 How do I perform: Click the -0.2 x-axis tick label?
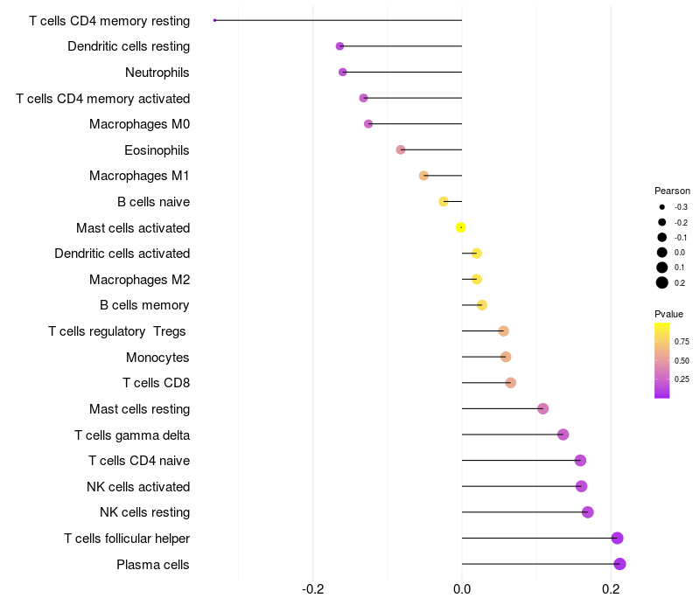point(312,589)
